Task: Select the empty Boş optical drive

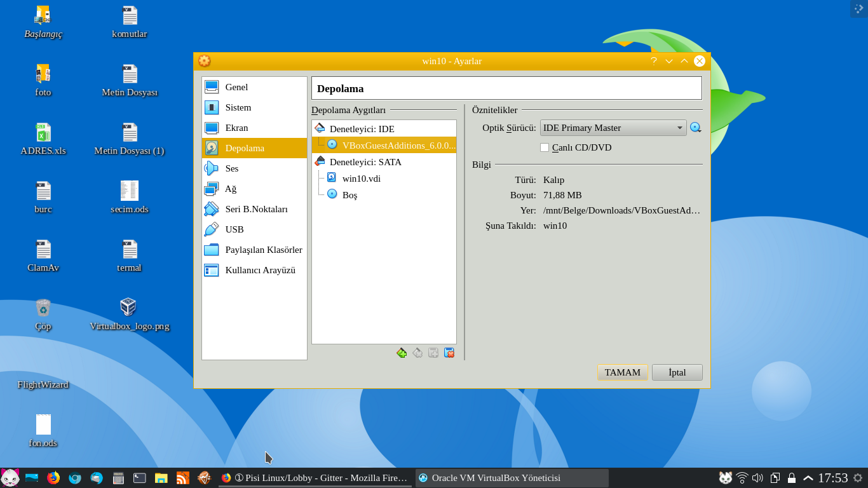Action: [x=349, y=195]
